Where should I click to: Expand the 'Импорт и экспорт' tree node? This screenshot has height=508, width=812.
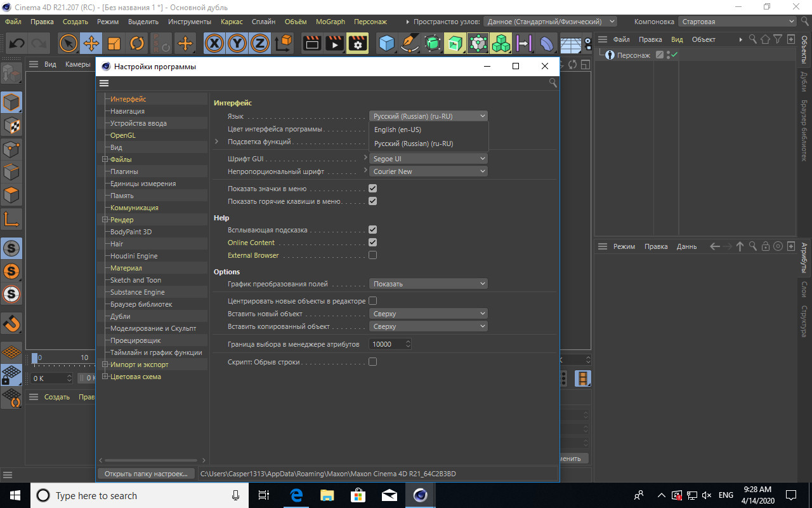105,364
